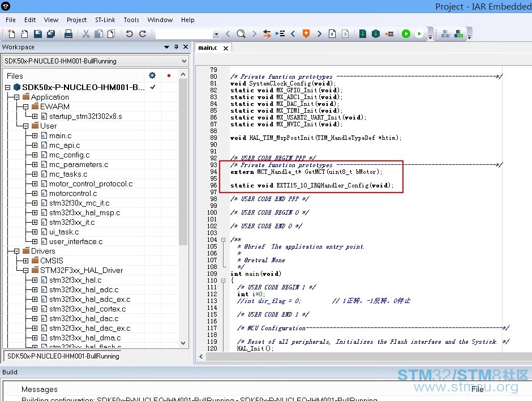Fold the main function at line 110

click(223, 280)
